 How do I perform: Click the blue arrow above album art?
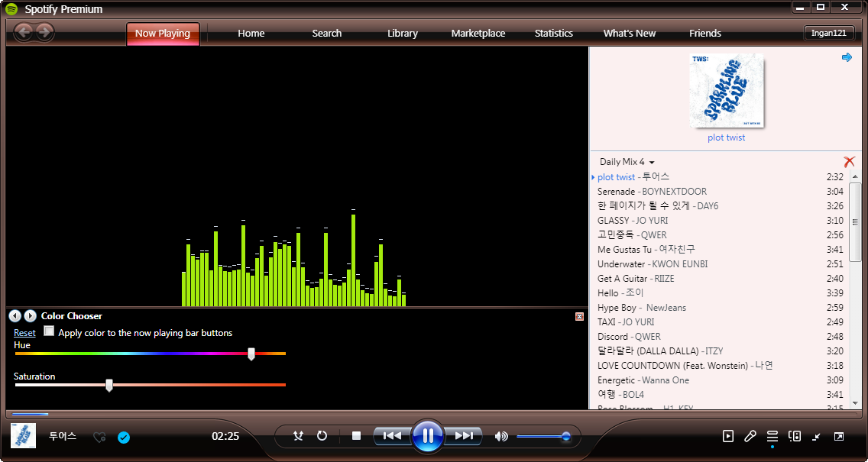pos(847,57)
